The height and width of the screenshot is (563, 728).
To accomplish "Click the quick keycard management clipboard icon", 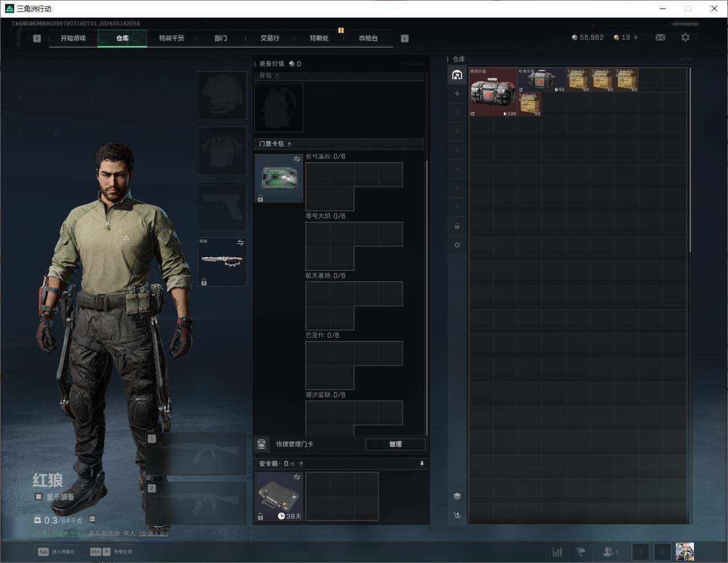I will [262, 444].
